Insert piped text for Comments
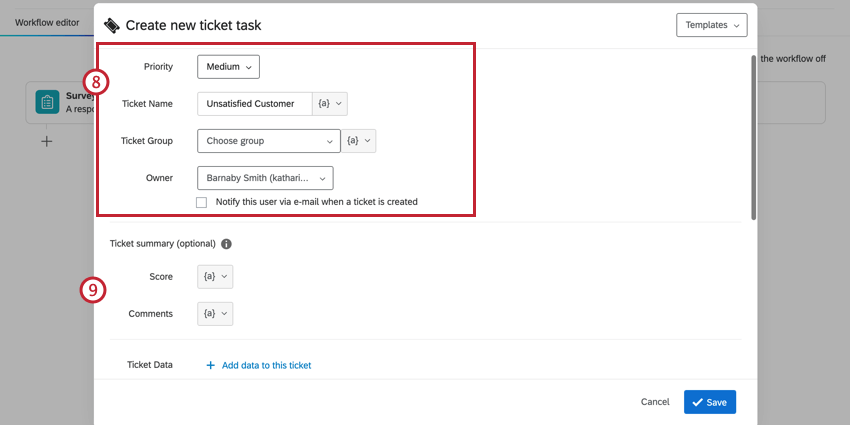 click(x=215, y=314)
